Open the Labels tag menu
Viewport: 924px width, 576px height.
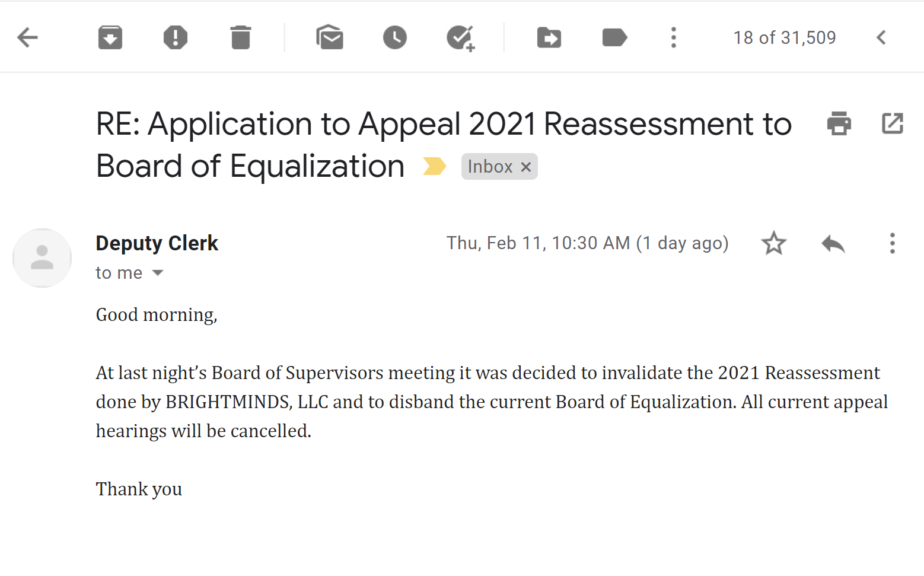click(x=614, y=37)
